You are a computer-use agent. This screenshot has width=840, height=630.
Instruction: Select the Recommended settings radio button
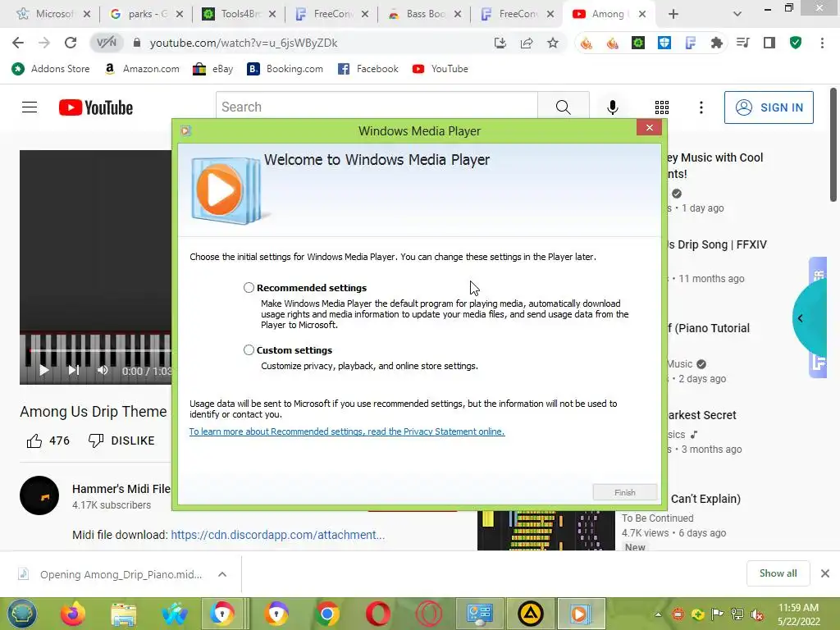(x=249, y=288)
